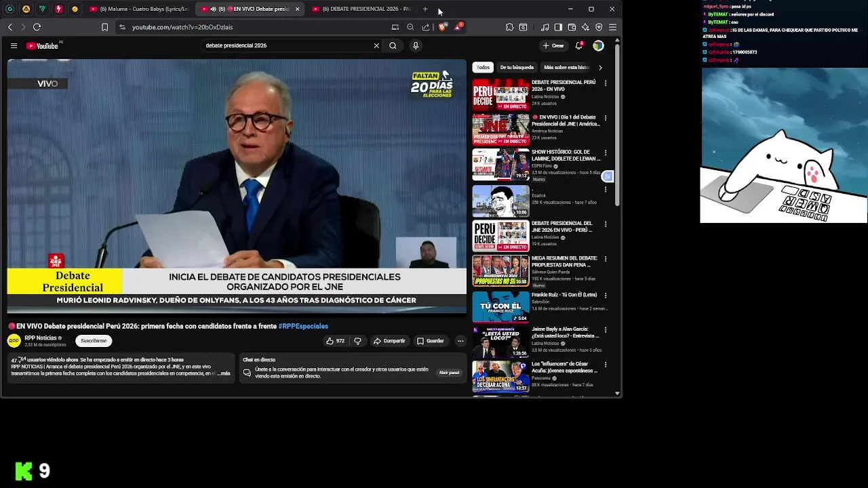868x488 pixels.
Task: Close the EN VIVO Debate tab
Action: [x=297, y=9]
